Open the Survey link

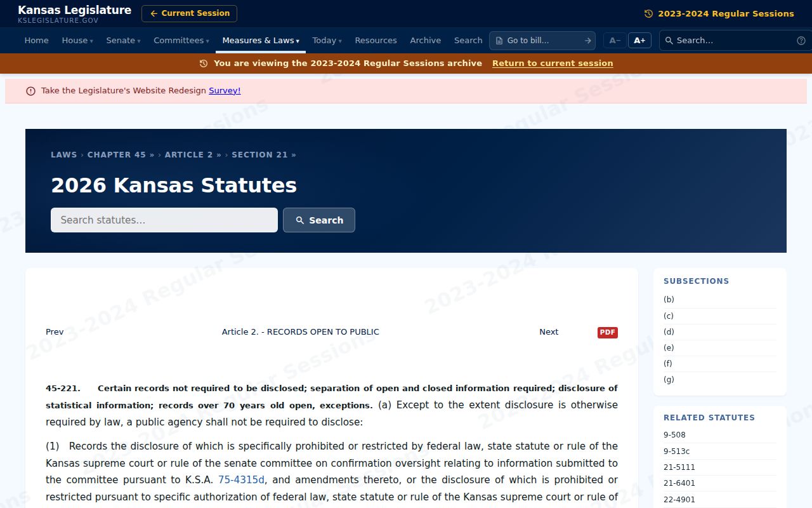225,91
